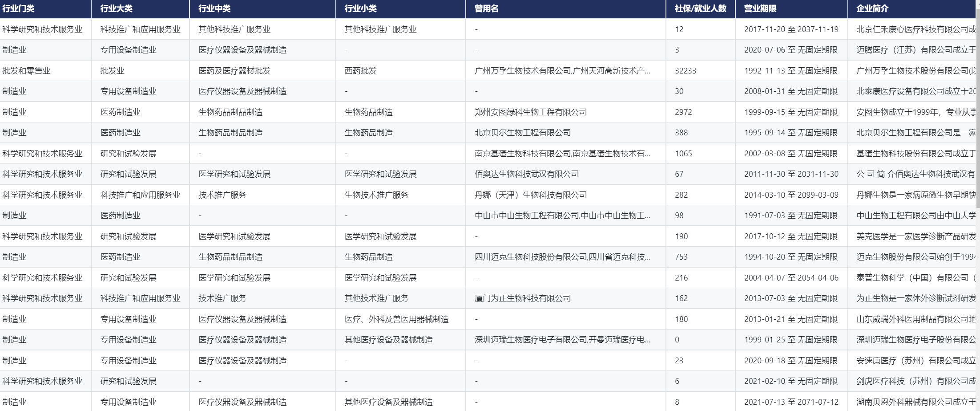Select former name 四川迈克生物科技股份有限公司
980x411 pixels.
[x=531, y=257]
